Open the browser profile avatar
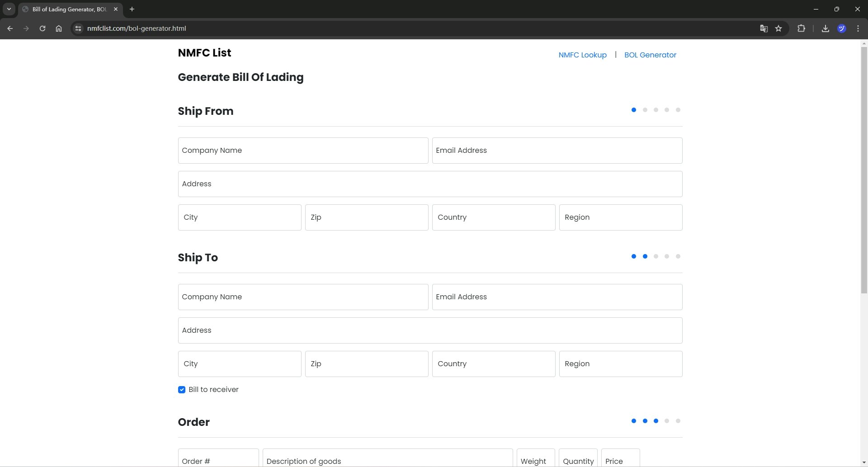868x467 pixels. point(842,28)
